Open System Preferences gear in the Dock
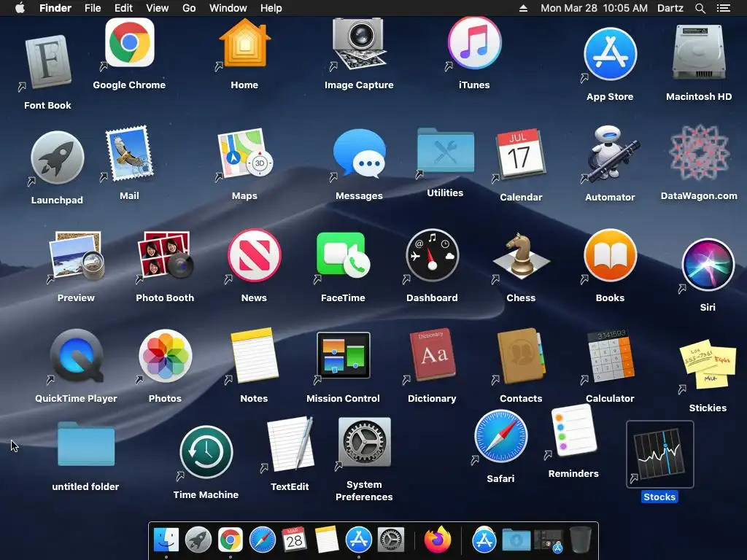The height and width of the screenshot is (560, 747). coord(391,540)
